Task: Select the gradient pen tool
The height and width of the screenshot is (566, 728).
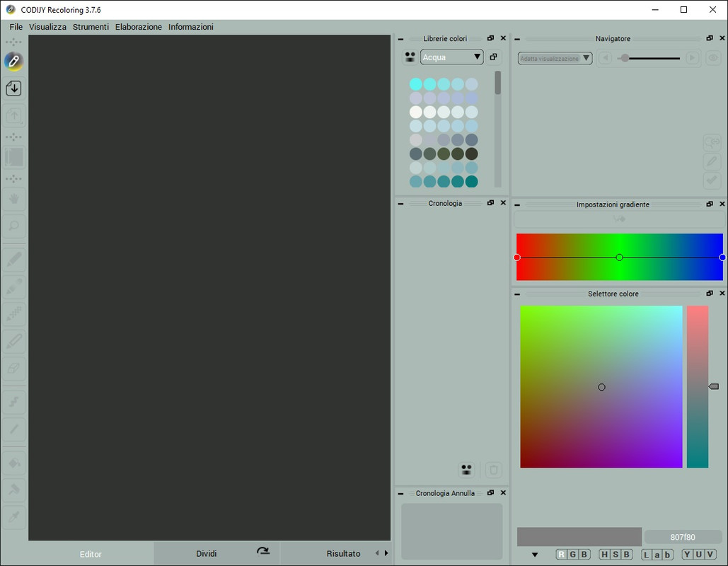Action: coord(13,287)
